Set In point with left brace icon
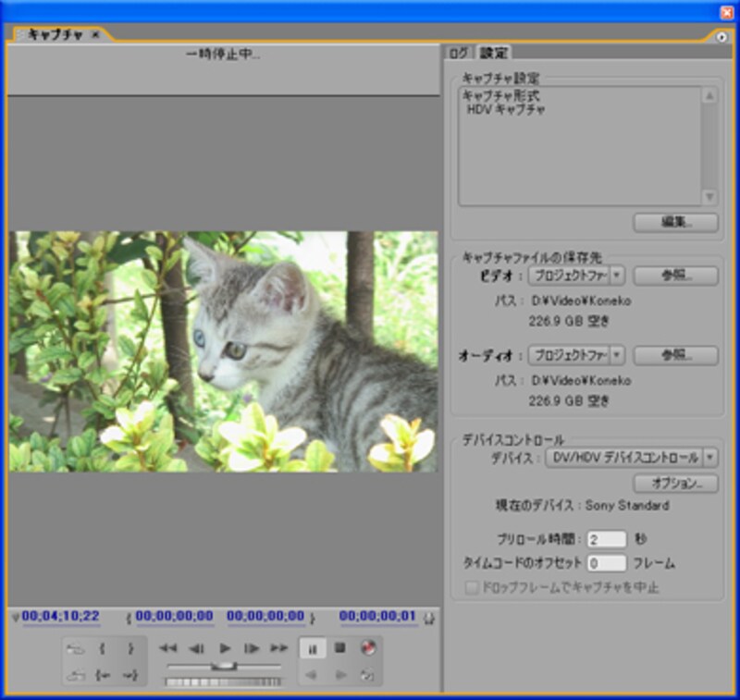740x700 pixels. 102,648
